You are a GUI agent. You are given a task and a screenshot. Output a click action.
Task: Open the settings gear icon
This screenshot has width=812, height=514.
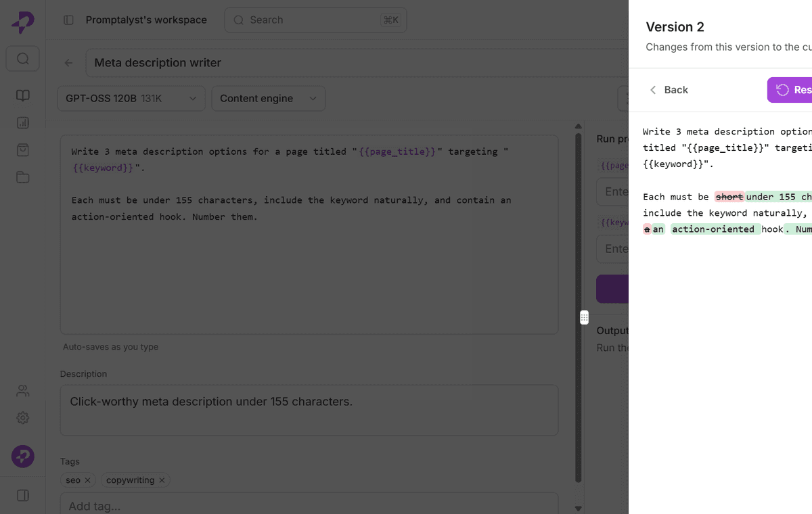[x=23, y=418]
